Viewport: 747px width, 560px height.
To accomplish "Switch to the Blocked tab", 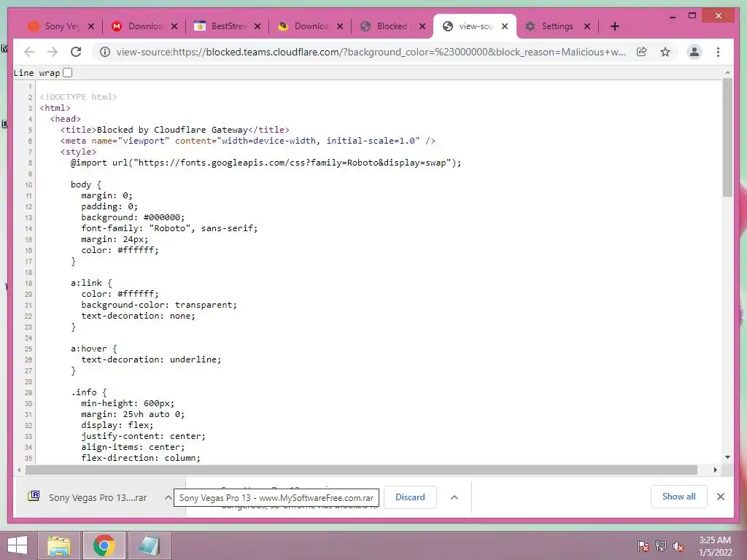I will [x=386, y=26].
